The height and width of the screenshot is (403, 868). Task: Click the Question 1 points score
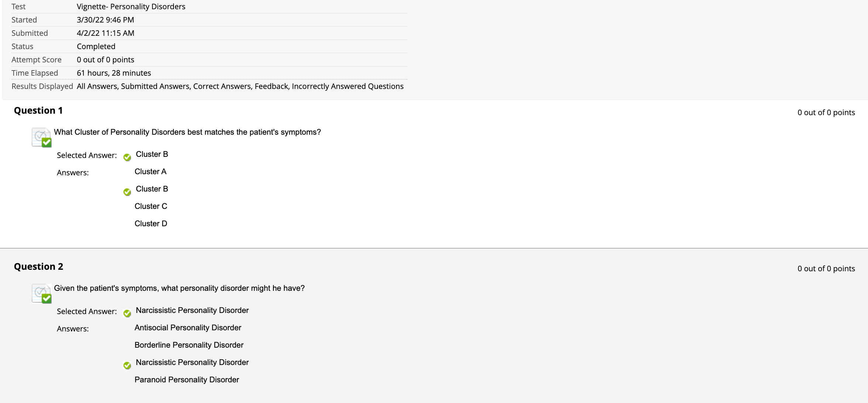[x=826, y=113]
